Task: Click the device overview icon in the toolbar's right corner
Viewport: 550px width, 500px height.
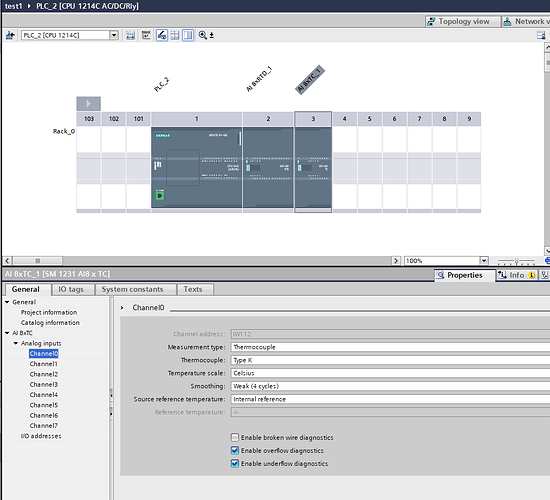Action: click(x=541, y=35)
